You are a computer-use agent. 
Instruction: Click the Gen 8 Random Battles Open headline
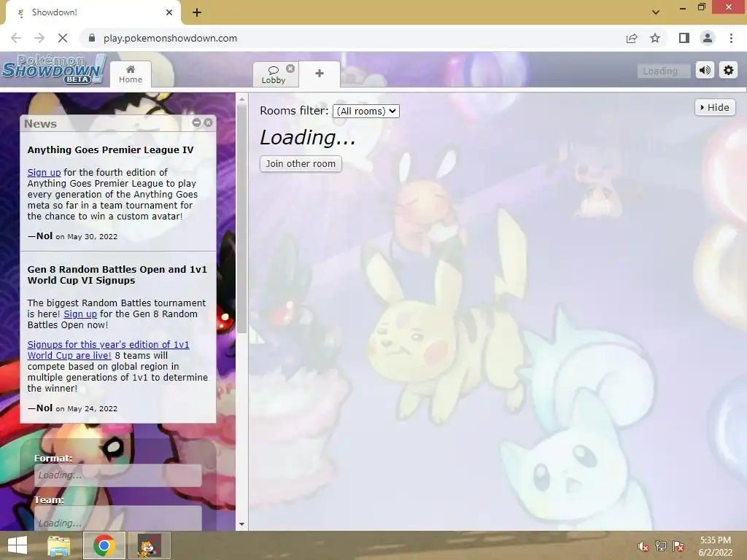pos(117,275)
